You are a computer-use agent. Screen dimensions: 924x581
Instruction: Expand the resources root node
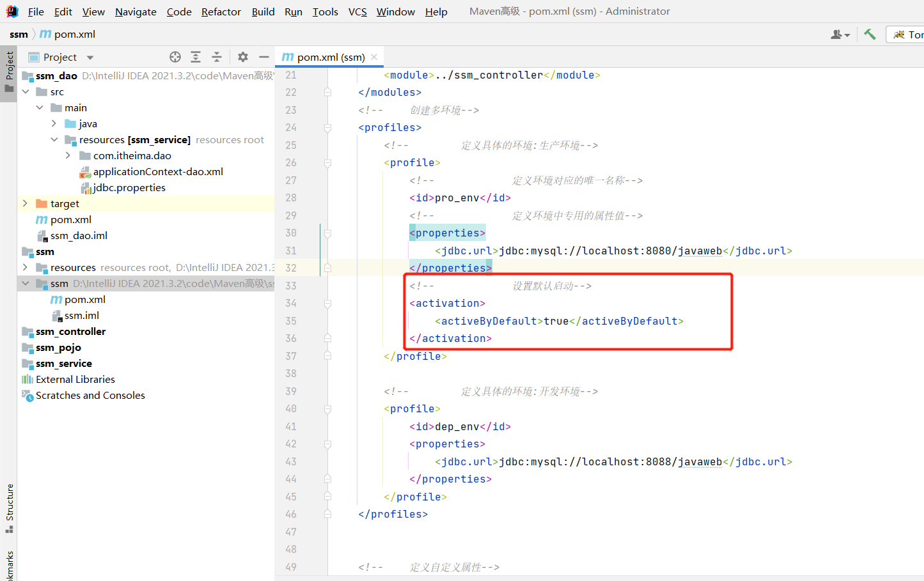(26, 268)
